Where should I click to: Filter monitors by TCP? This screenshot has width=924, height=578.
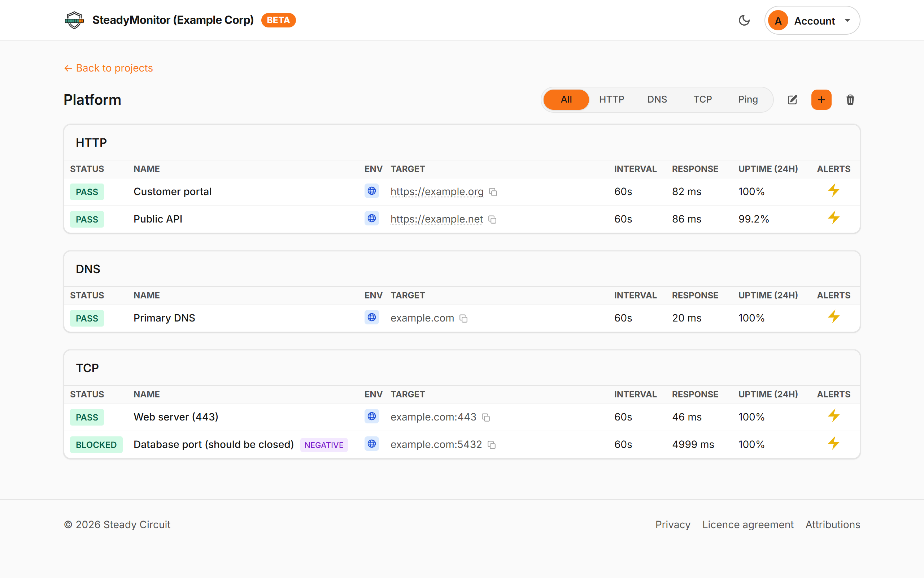702,99
